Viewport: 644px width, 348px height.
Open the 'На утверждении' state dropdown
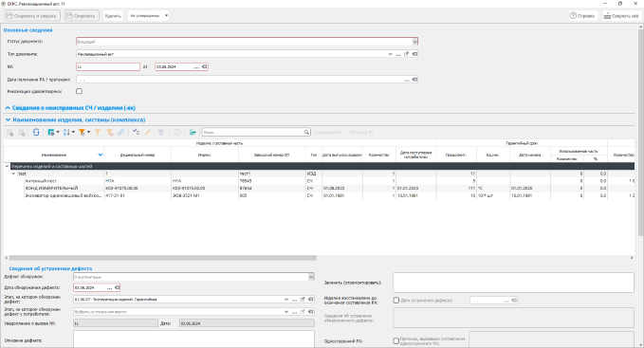tap(166, 15)
